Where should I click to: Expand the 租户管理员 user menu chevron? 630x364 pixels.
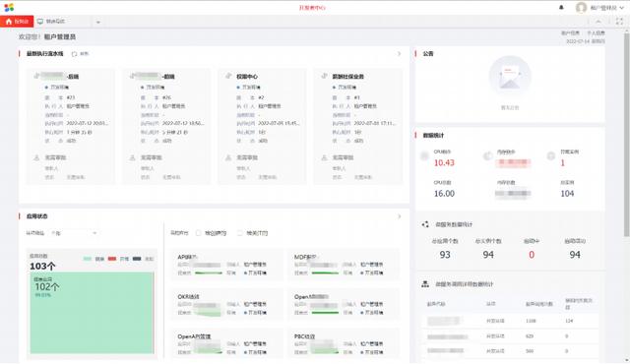621,8
